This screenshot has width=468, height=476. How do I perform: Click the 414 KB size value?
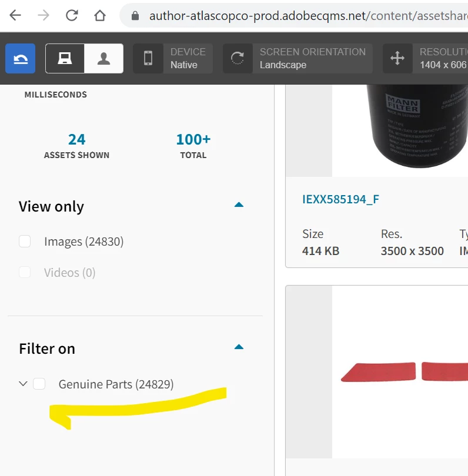coord(320,251)
